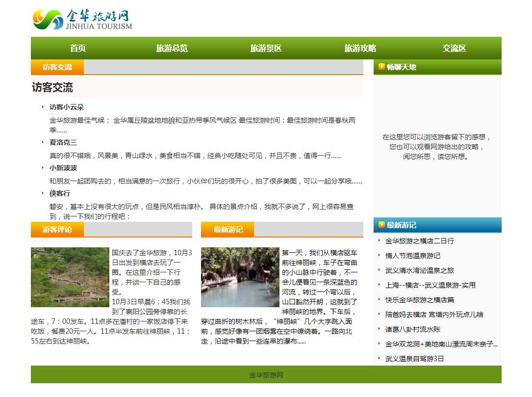Screen dimensions: 532x397
Task: Open 金华旅游之横店二日行 travel note
Action: click(419, 241)
